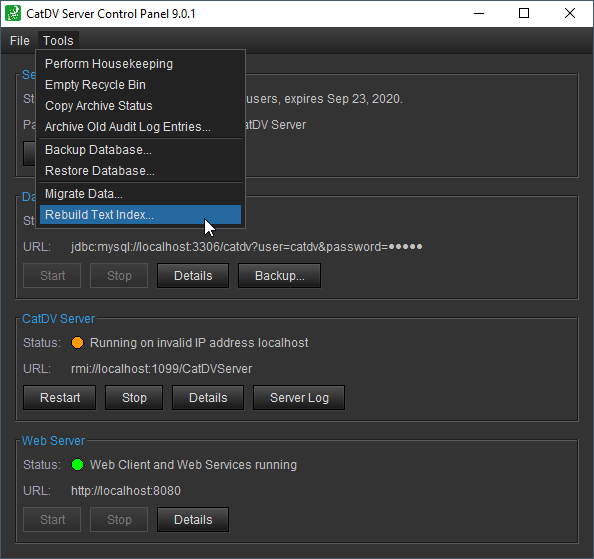Image resolution: width=594 pixels, height=559 pixels.
Task: Select the rmi://localhost:1099/CatDVServer URL text
Action: coord(161,369)
